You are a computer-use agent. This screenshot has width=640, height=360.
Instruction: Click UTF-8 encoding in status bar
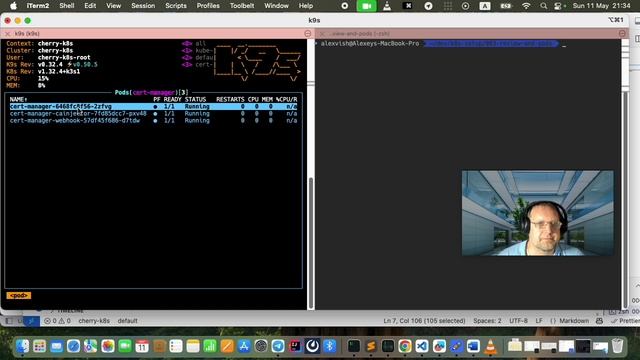[x=518, y=321]
